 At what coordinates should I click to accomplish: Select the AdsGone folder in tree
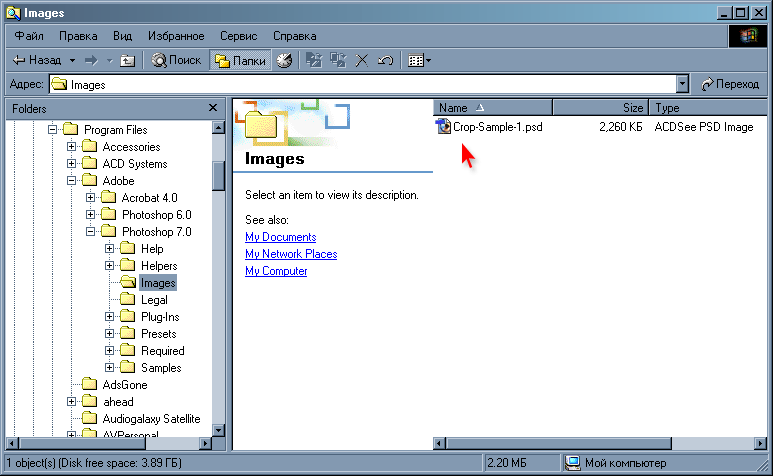(x=125, y=385)
